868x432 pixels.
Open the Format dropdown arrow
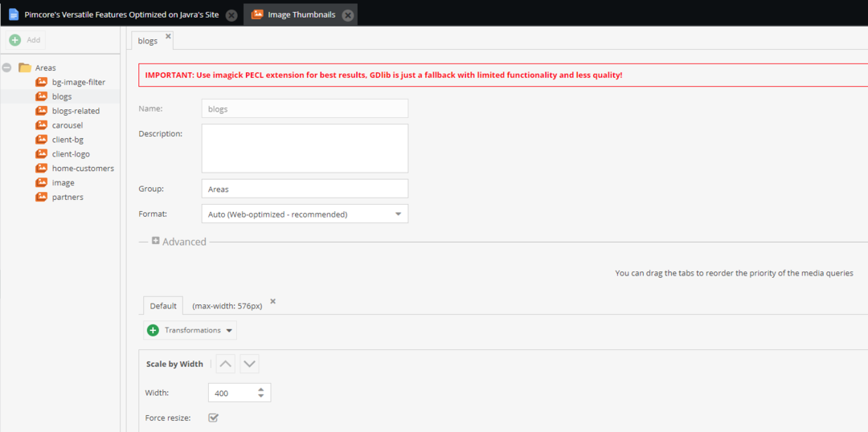tap(398, 214)
